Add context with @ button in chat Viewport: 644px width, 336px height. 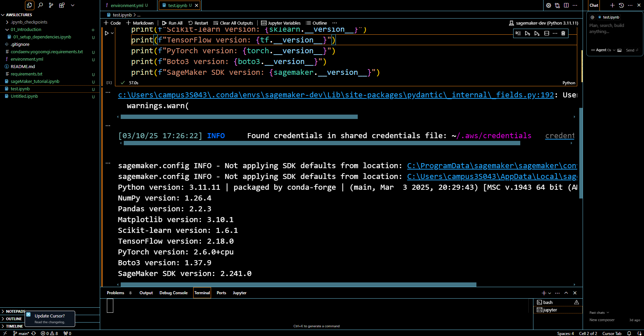click(x=592, y=17)
